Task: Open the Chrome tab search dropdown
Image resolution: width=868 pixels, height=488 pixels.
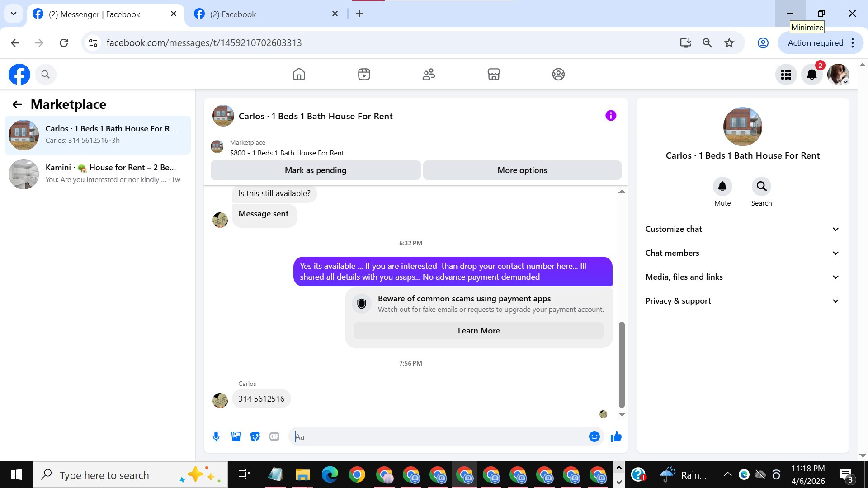Action: point(14,14)
